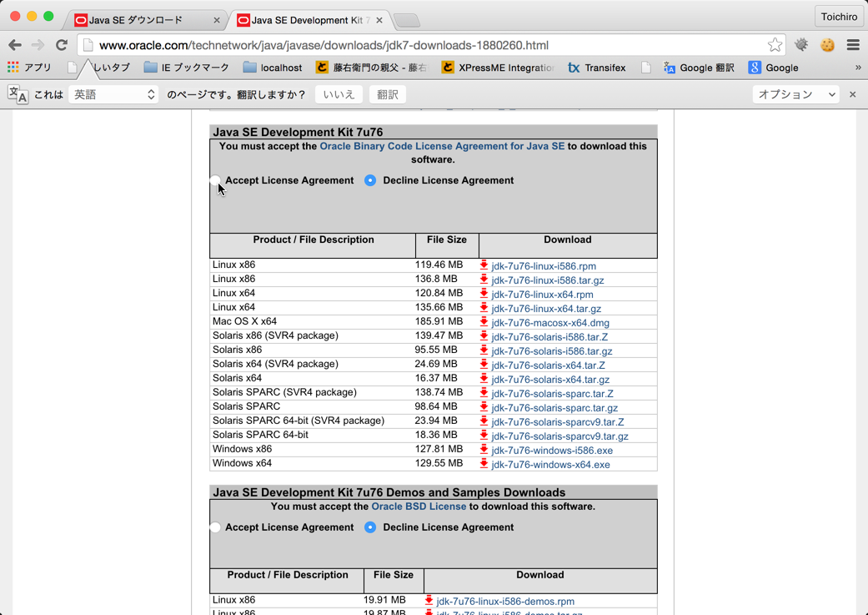
Task: Download jdk-7u76-linux-x64.rpm
Action: (x=543, y=295)
